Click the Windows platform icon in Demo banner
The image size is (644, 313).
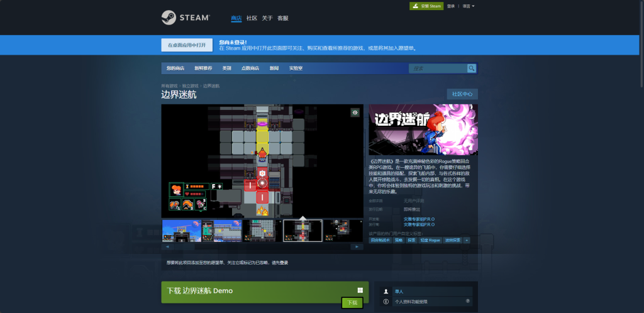pyautogui.click(x=360, y=290)
